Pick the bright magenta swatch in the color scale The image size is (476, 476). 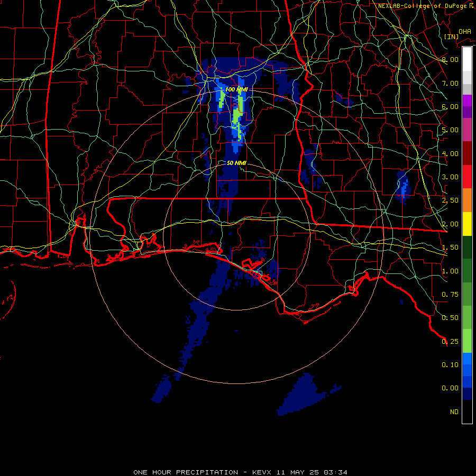point(467,100)
